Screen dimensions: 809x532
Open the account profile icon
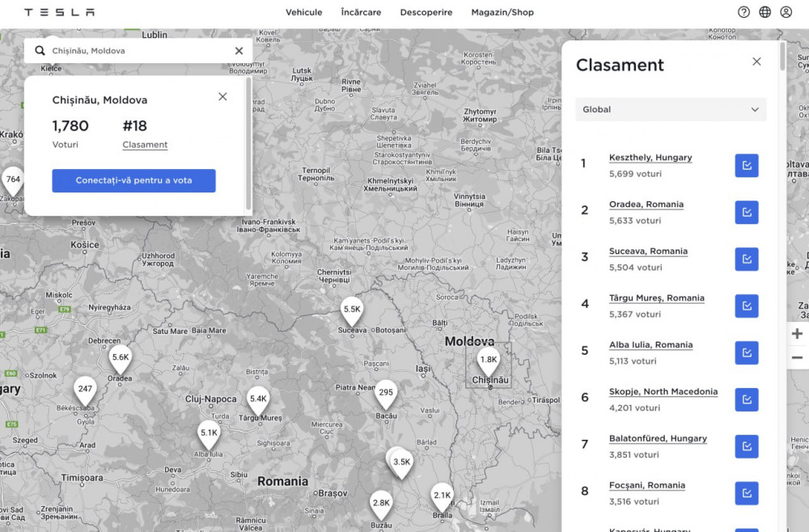tap(786, 12)
